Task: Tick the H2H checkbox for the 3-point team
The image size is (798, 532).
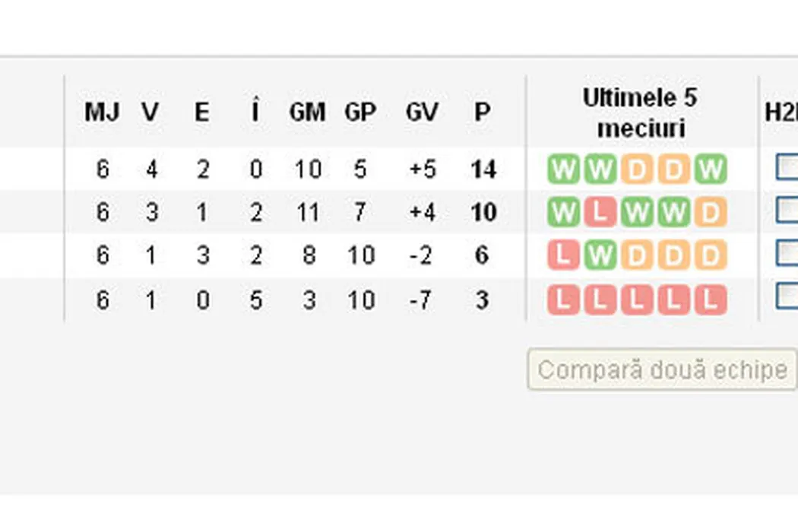Action: (787, 296)
